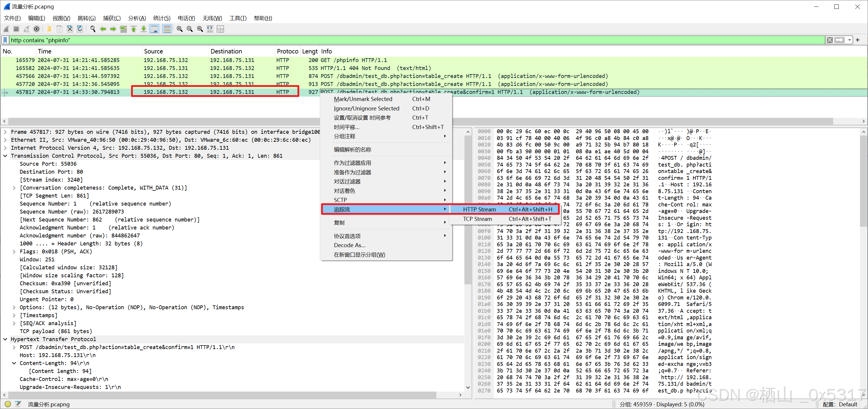
Task: Collapse the Transmission Control Protocol tree
Action: click(x=5, y=156)
